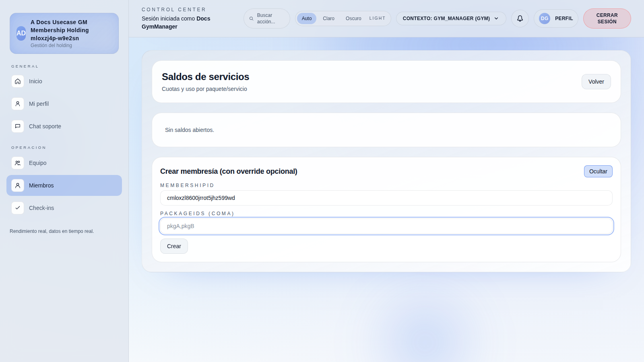The image size is (644, 362).
Task: Switch theme to Claro mode
Action: click(328, 19)
